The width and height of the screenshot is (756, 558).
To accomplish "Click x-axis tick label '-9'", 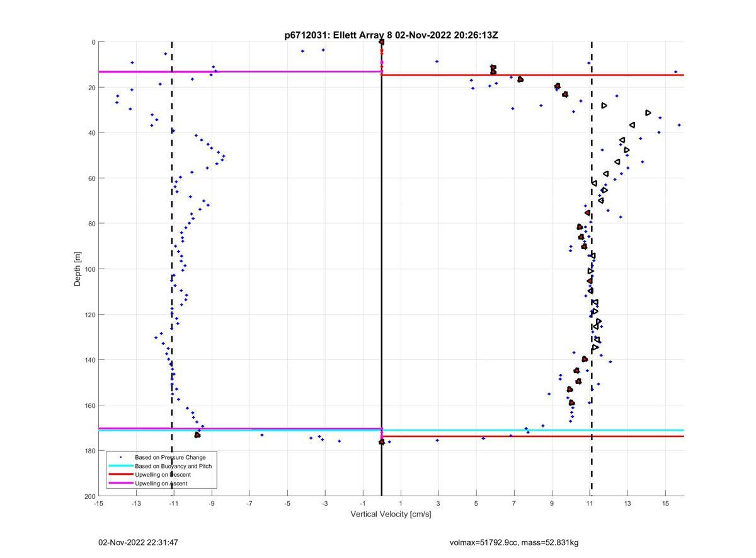I will [212, 504].
